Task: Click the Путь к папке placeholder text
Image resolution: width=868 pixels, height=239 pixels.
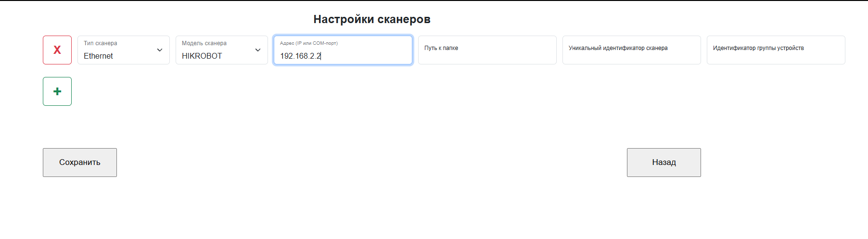Action: click(x=441, y=48)
